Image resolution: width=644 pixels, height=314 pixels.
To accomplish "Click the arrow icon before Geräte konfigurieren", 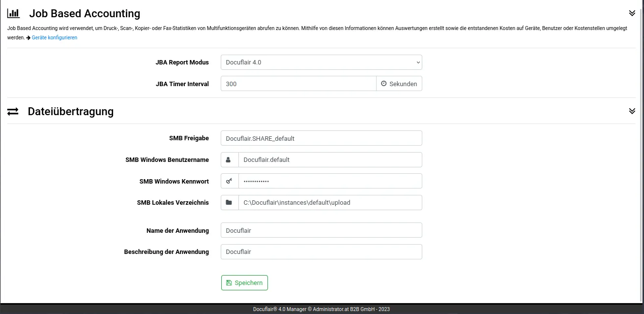I will [x=29, y=38].
